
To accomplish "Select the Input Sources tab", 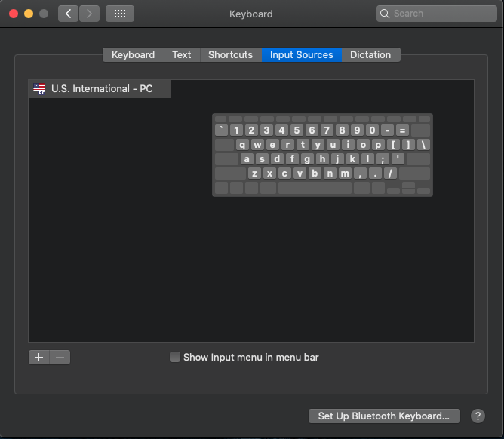I will 302,54.
